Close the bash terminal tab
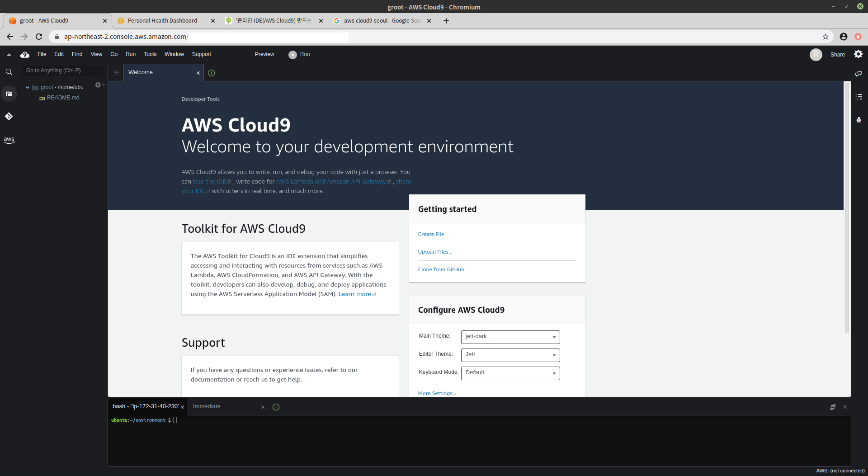 click(x=182, y=407)
